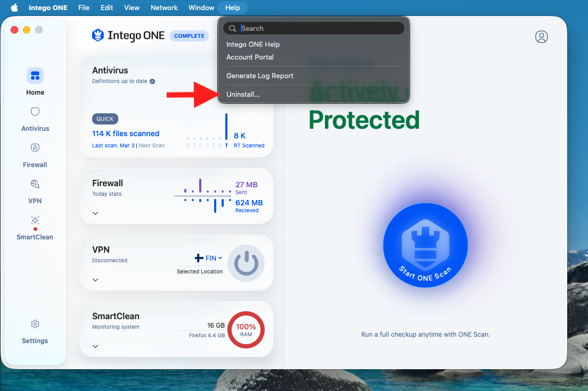This screenshot has height=391, width=588.
Task: Click the Selected Location label
Action: (200, 271)
